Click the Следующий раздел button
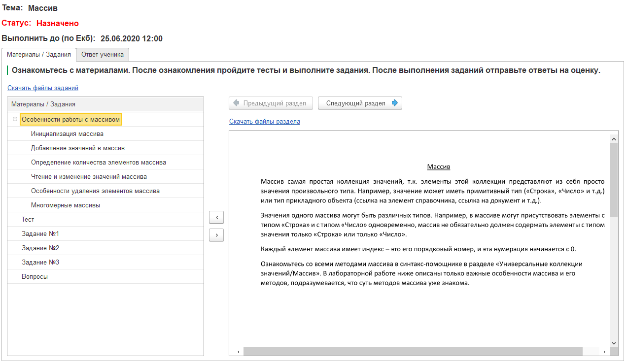This screenshot has height=364, width=627. pos(360,103)
